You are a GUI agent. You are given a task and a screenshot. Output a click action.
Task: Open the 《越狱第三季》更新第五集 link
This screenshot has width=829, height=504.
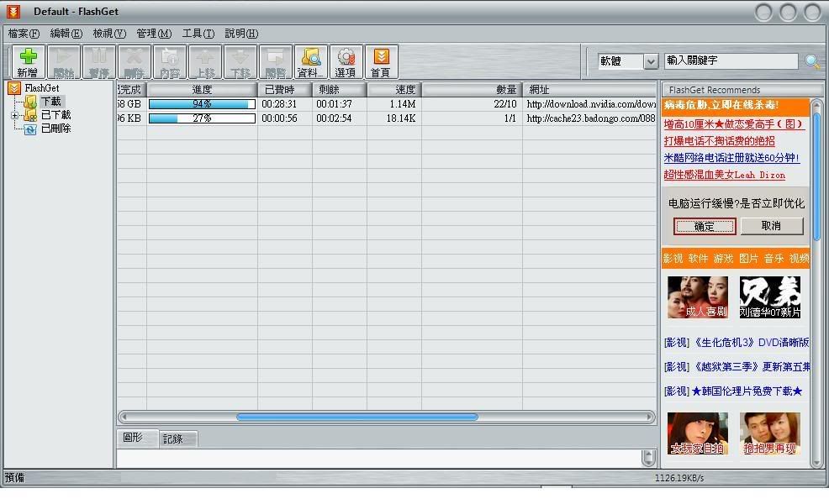751,366
